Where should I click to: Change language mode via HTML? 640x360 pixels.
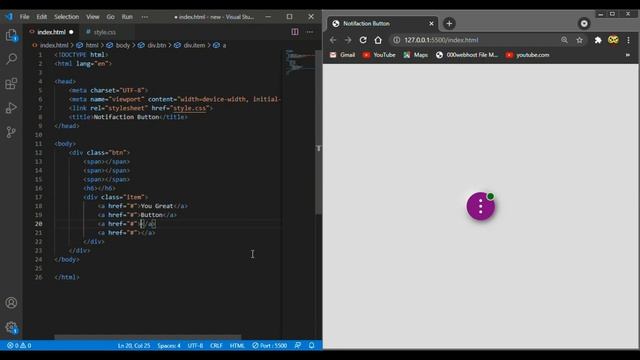click(x=237, y=345)
